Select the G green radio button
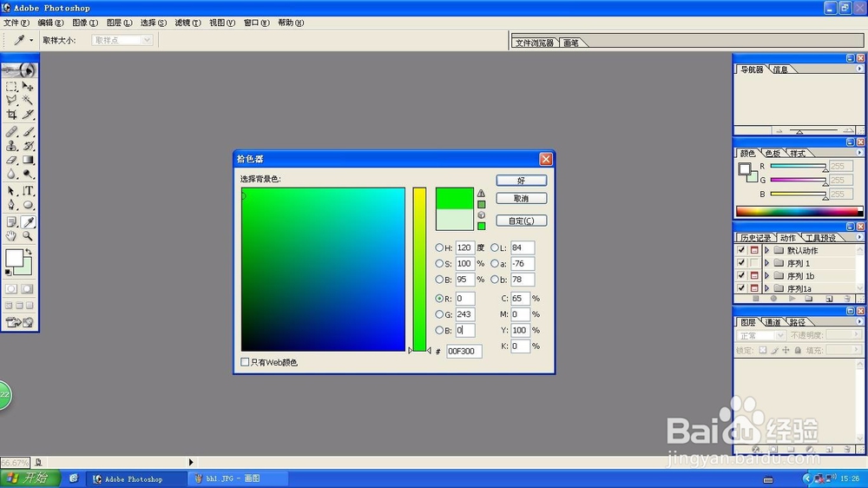Image resolution: width=868 pixels, height=488 pixels. [439, 314]
